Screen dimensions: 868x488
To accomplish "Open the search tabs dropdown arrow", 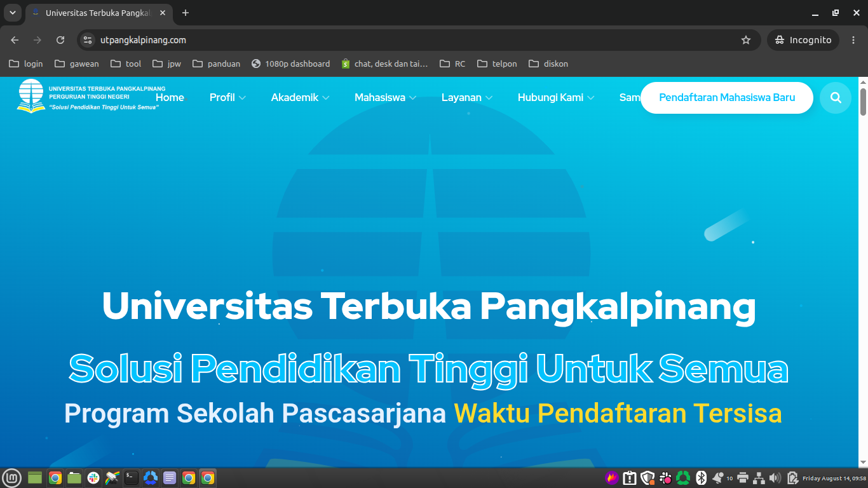I will click(13, 13).
